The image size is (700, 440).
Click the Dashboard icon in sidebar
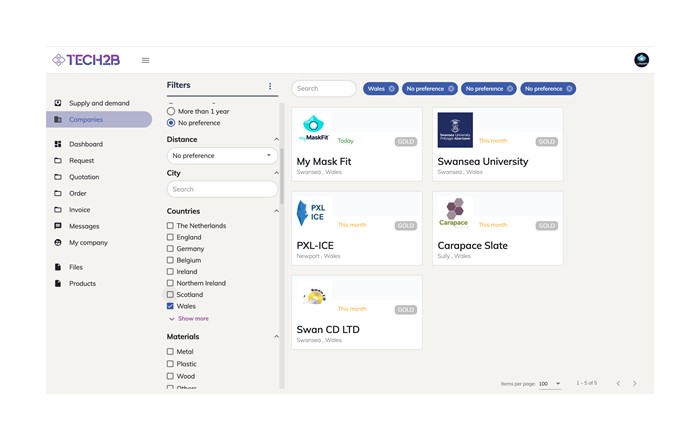58,144
